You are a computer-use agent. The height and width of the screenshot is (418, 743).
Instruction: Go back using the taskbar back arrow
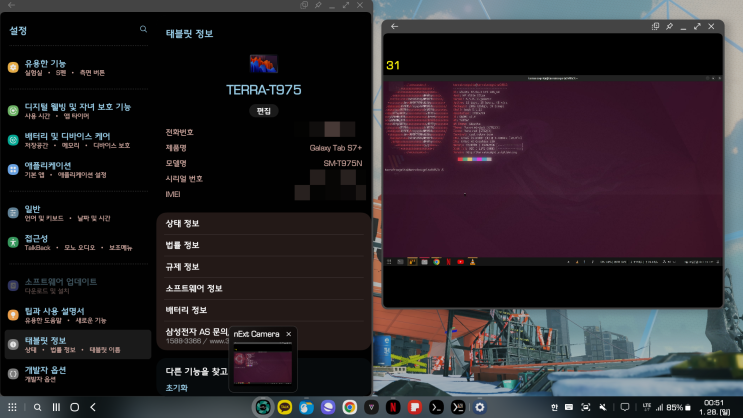[x=93, y=408]
